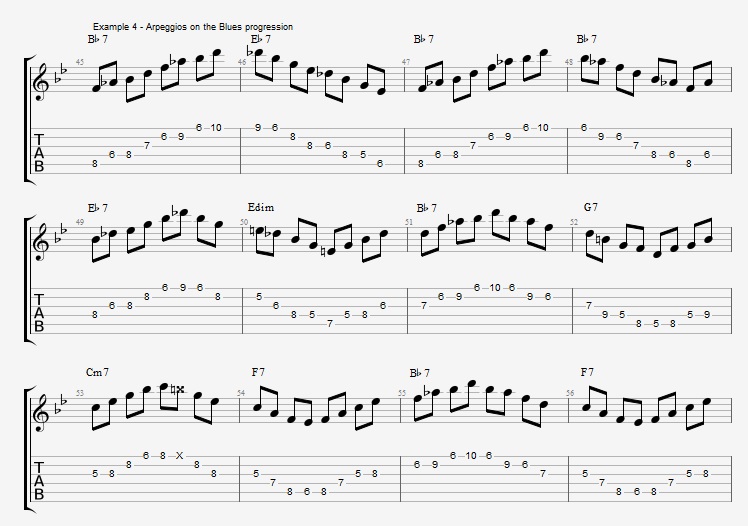Image resolution: width=748 pixels, height=526 pixels.
Task: Select the fret 10 number in measure 45 tab
Action: click(216, 128)
